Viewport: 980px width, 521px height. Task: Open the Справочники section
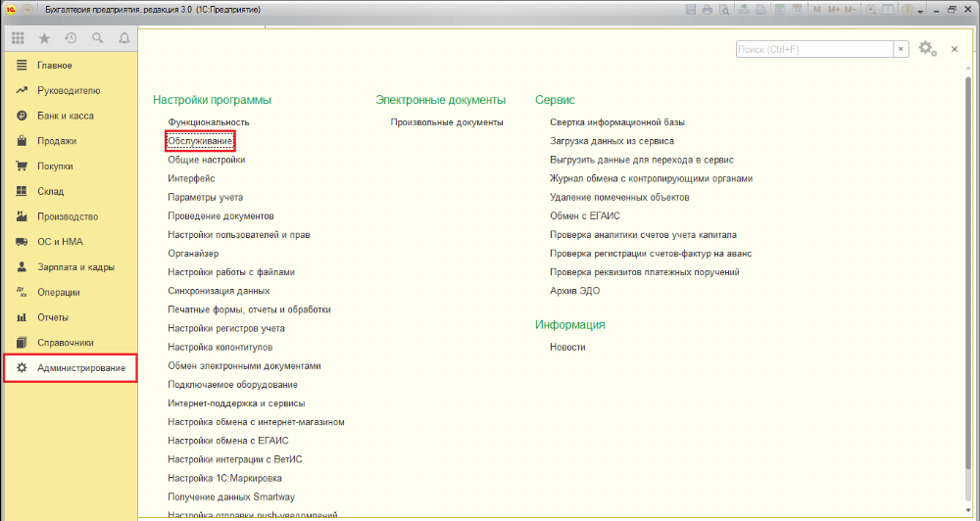(70, 343)
